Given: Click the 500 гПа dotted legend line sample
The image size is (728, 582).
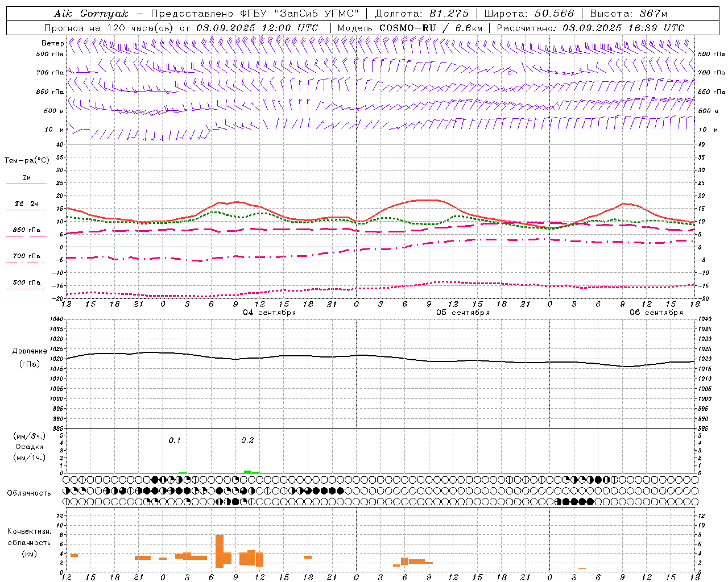Looking at the screenshot, I should tap(25, 289).
